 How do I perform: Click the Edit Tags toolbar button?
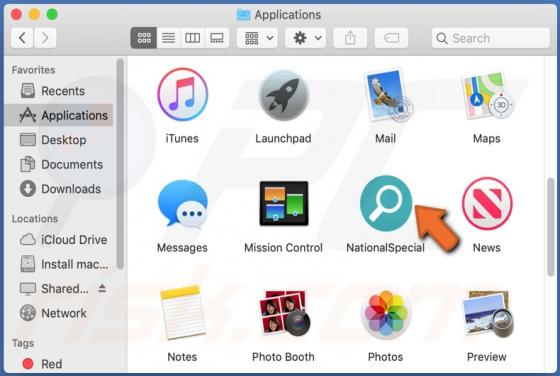pyautogui.click(x=391, y=38)
